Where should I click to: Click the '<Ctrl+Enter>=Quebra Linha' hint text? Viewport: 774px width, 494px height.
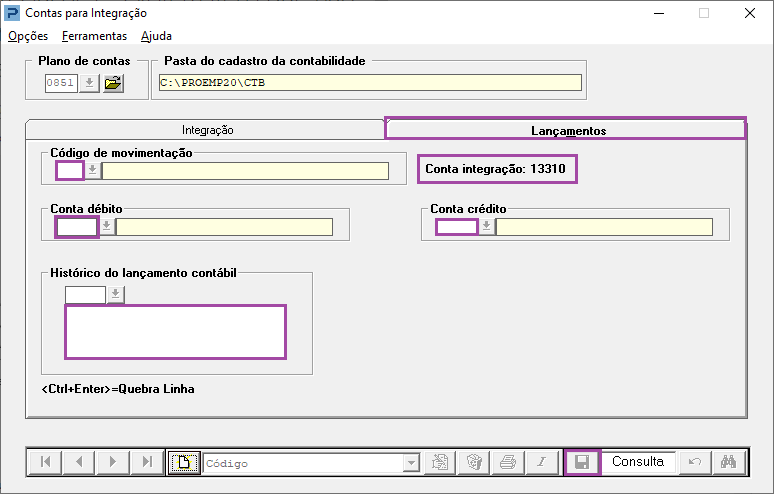(118, 389)
